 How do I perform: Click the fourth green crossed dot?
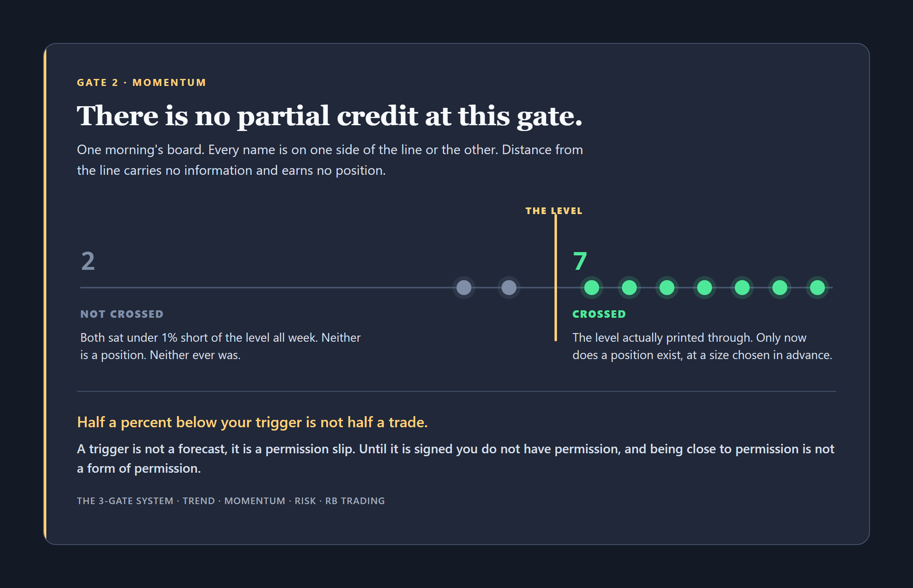pyautogui.click(x=705, y=288)
